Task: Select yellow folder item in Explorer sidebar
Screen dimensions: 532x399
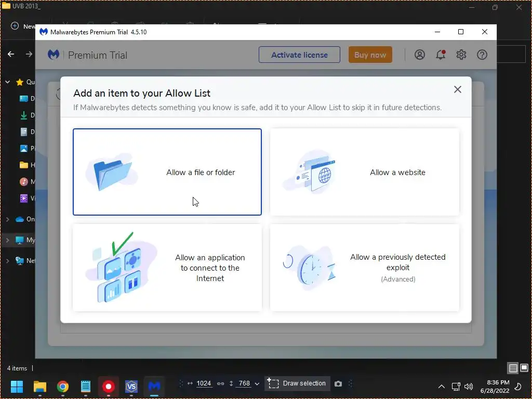Action: (27, 165)
